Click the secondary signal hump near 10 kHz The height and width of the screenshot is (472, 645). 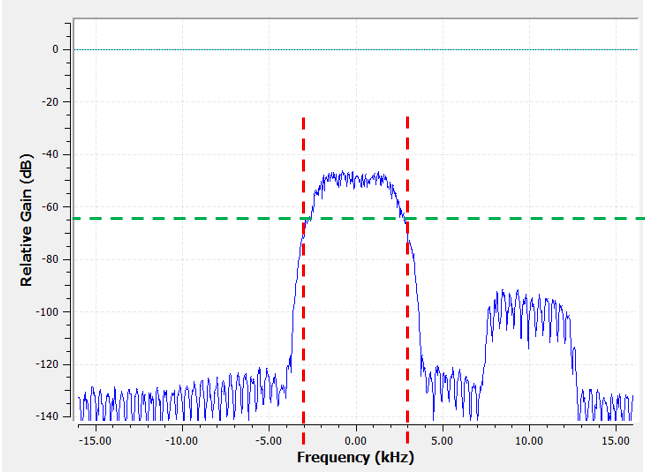pyautogui.click(x=528, y=310)
